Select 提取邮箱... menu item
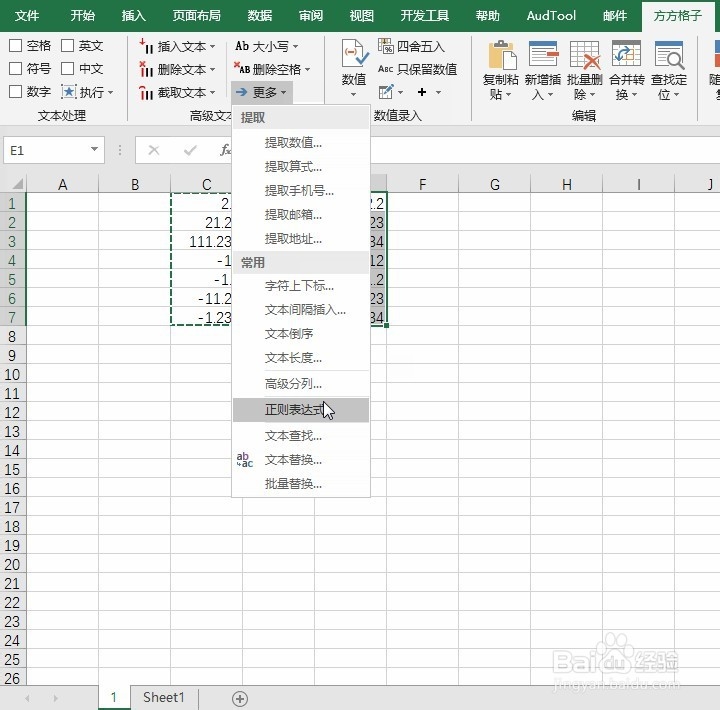This screenshot has height=710, width=720. tap(301, 214)
